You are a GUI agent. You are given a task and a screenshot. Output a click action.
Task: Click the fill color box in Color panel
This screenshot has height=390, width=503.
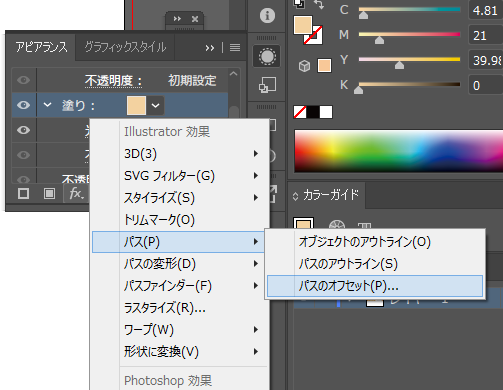303,25
